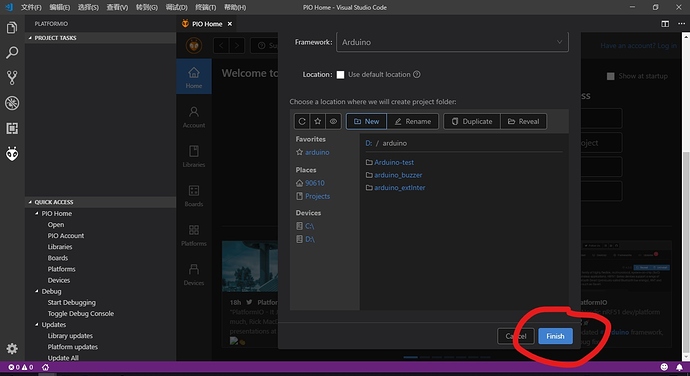
Task: Open the 查看(V) menu
Action: (117, 7)
